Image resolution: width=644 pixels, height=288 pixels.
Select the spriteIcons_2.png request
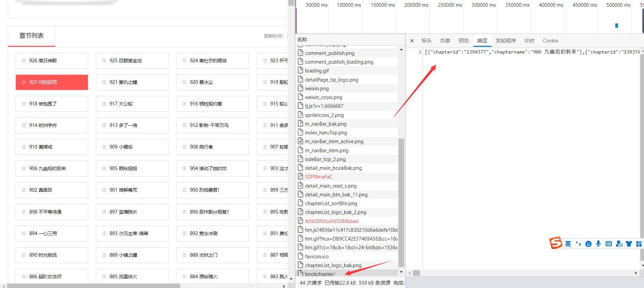coord(347,115)
